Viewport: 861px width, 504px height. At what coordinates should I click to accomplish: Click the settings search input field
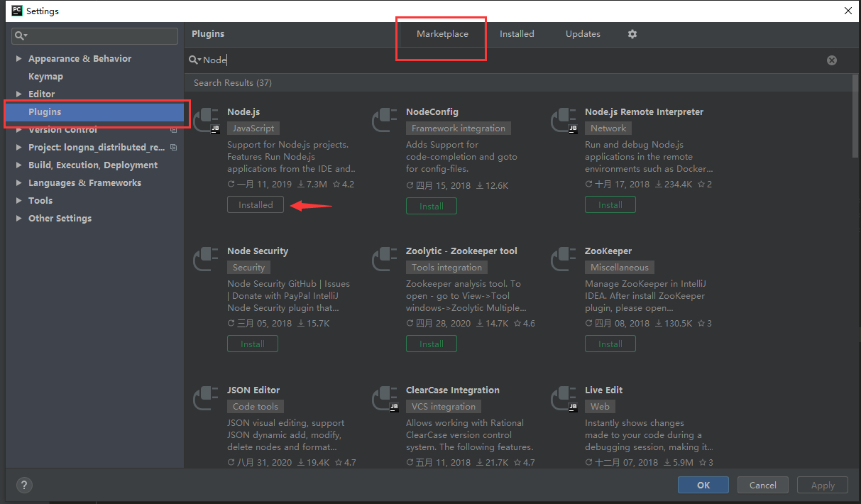99,35
